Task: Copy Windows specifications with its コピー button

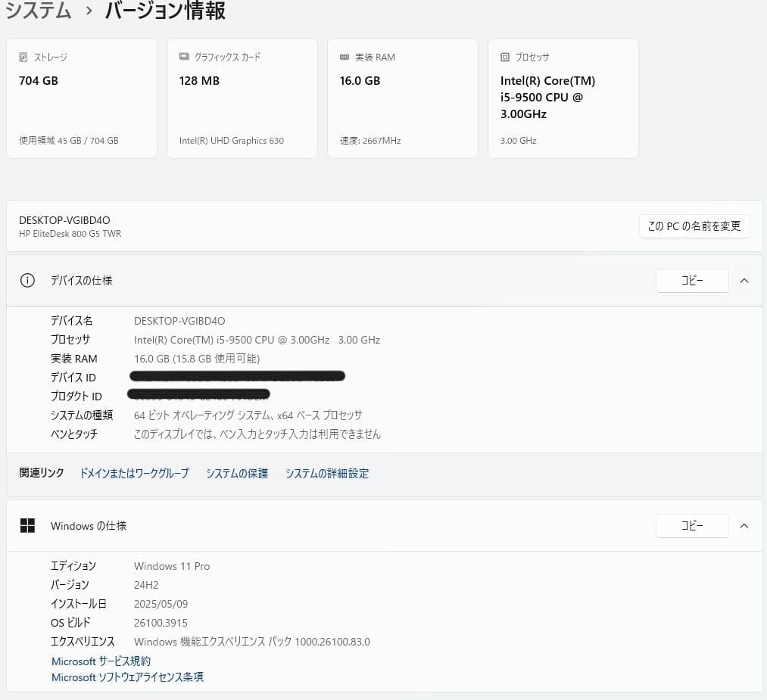Action: pos(691,525)
